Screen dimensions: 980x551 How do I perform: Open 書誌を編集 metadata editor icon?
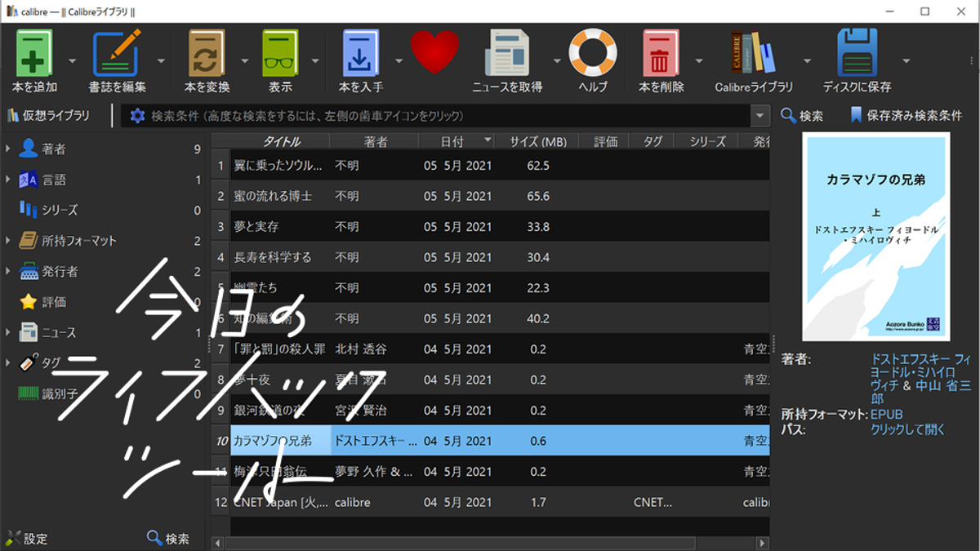point(117,53)
